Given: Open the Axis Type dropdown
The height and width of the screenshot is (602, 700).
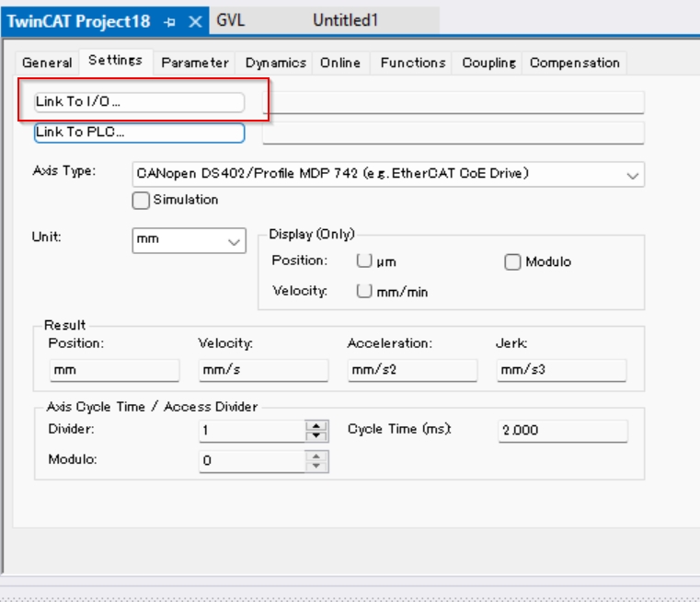Looking at the screenshot, I should [x=388, y=174].
